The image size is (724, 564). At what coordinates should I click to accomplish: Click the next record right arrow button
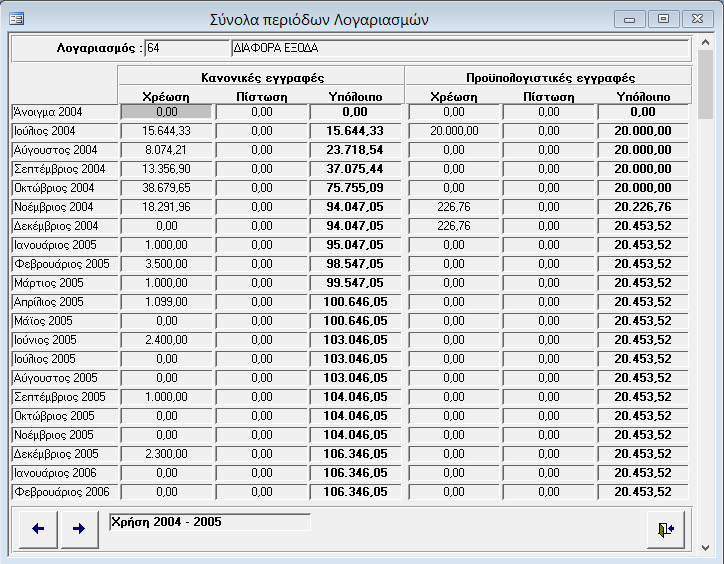[78, 529]
